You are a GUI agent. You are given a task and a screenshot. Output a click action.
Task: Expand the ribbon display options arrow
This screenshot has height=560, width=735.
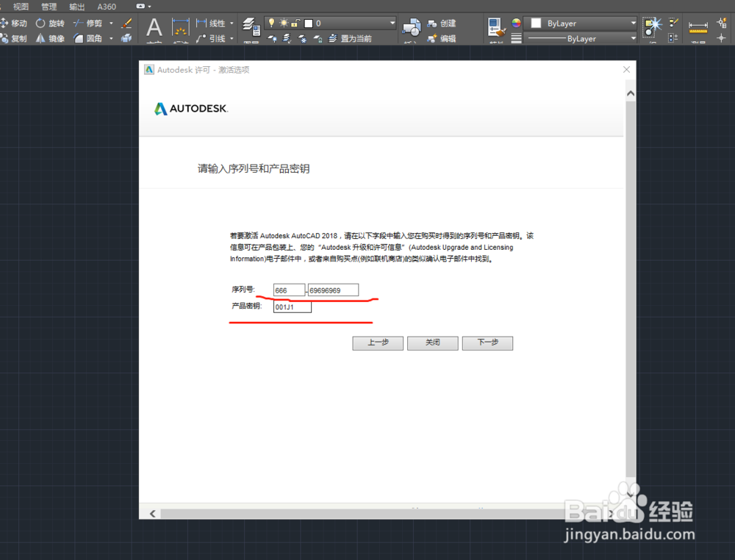[x=149, y=7]
